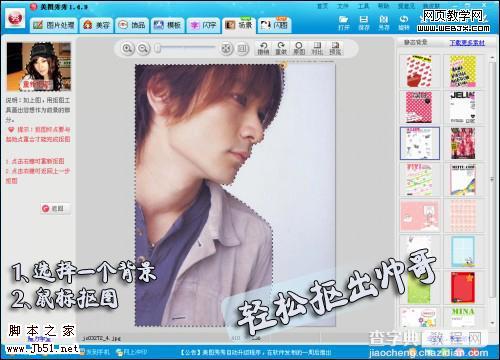Viewport: 500px width, 360px height.
Task: Click the 网上冲印 online print link
Action: (x=131, y=352)
